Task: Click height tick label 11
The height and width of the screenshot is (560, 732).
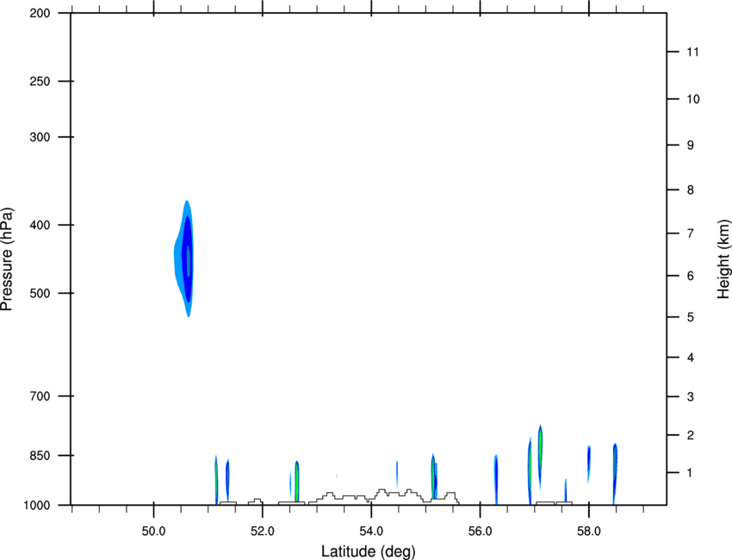Action: click(693, 52)
